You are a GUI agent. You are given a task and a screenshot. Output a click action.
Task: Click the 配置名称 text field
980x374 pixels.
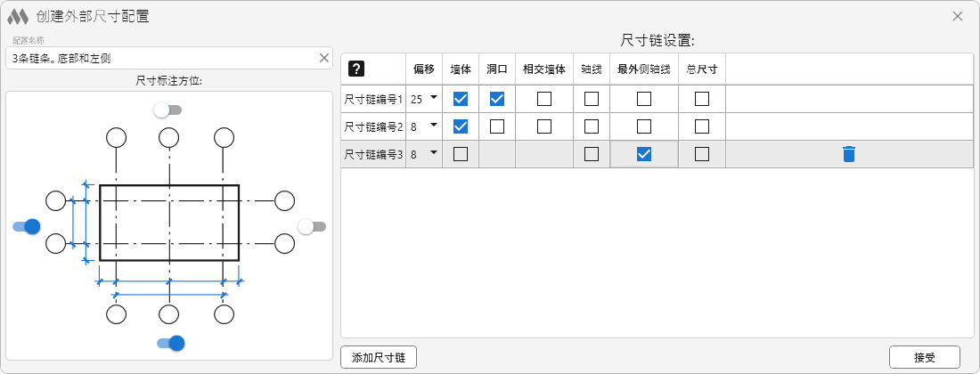coord(160,58)
